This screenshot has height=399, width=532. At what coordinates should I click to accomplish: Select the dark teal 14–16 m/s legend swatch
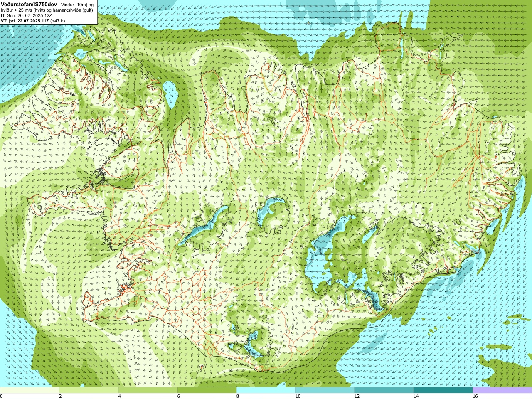[443, 390]
